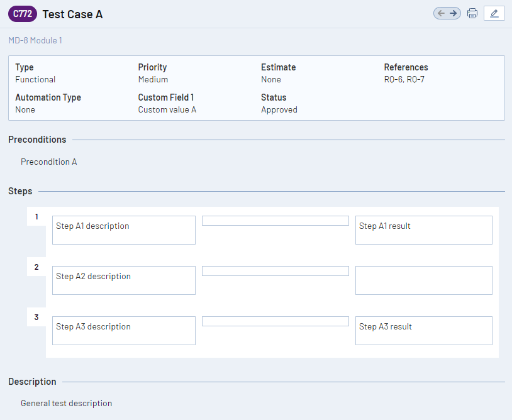Go to the previous test case arrow
512x420 pixels.
(441, 13)
